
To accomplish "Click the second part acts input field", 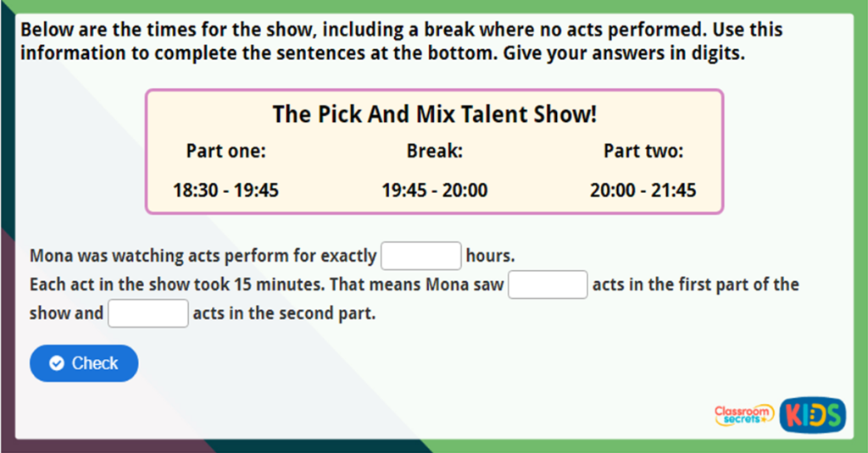I will 148,313.
